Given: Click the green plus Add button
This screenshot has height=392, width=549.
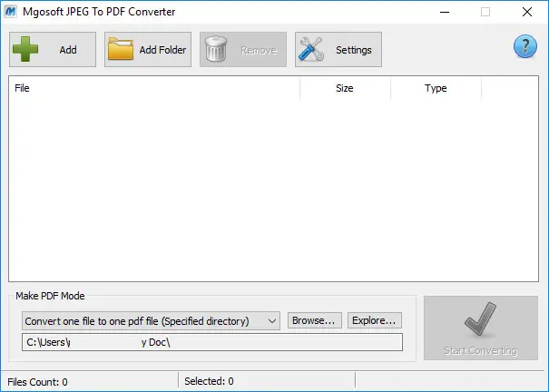Looking at the screenshot, I should [53, 49].
